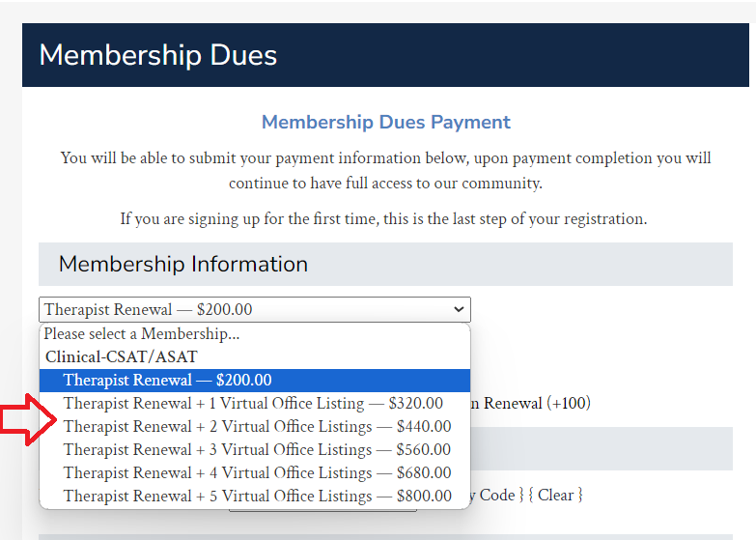The width and height of the screenshot is (756, 540).
Task: Pick Renewal + 5 Virtual Office Listings — $800.00
Action: [x=257, y=496]
